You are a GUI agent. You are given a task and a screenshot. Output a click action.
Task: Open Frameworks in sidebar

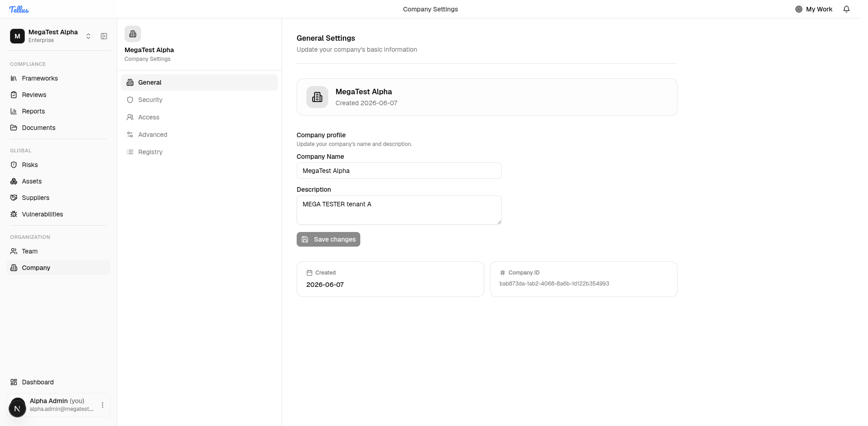pyautogui.click(x=58, y=78)
